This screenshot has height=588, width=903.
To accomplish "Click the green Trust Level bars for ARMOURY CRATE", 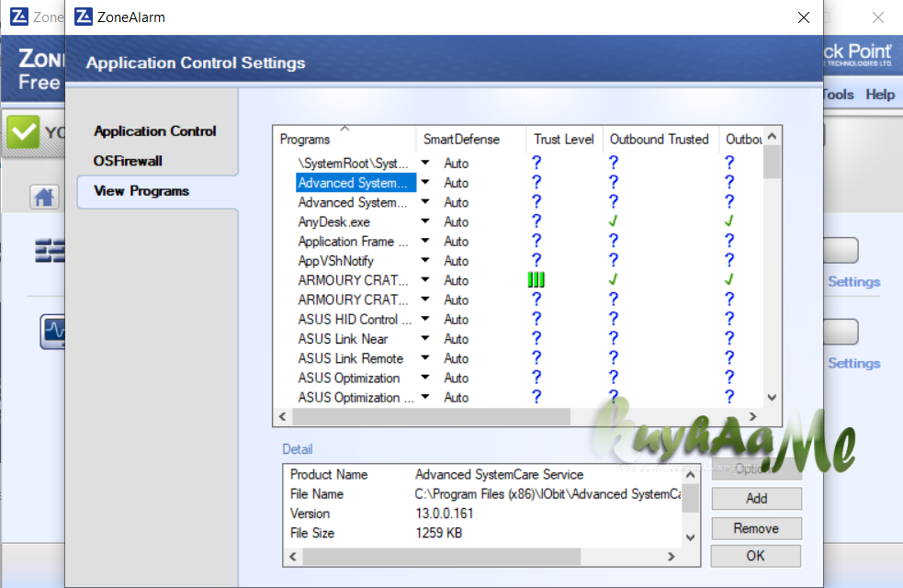I will [536, 280].
